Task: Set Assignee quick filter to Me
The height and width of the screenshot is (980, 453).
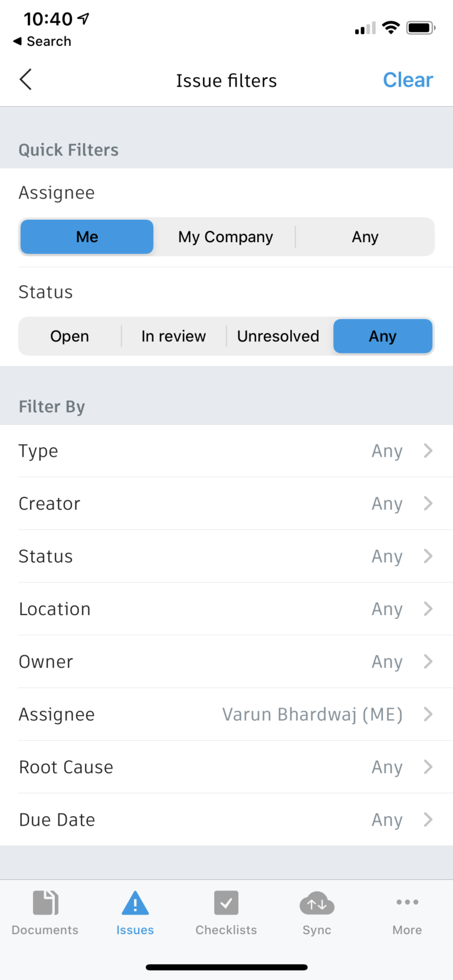Action: 87,237
